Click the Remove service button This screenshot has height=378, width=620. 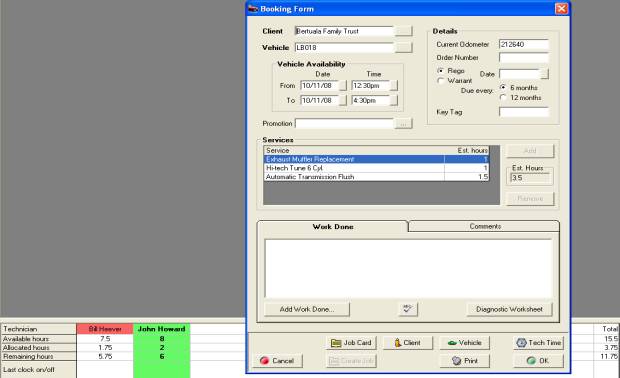[530, 198]
